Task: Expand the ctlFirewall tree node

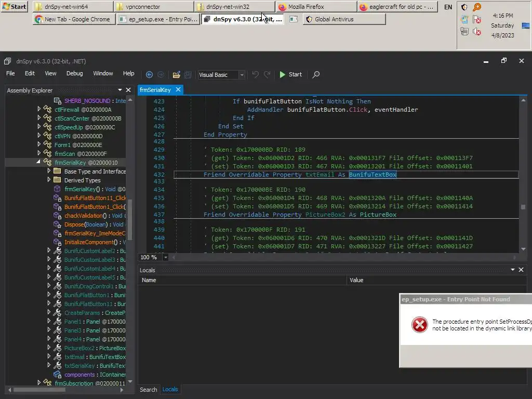Action: click(39, 109)
